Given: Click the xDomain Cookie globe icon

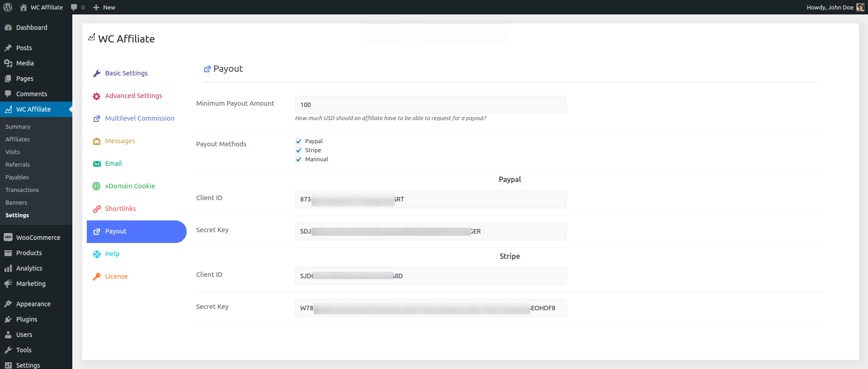Looking at the screenshot, I should point(97,186).
